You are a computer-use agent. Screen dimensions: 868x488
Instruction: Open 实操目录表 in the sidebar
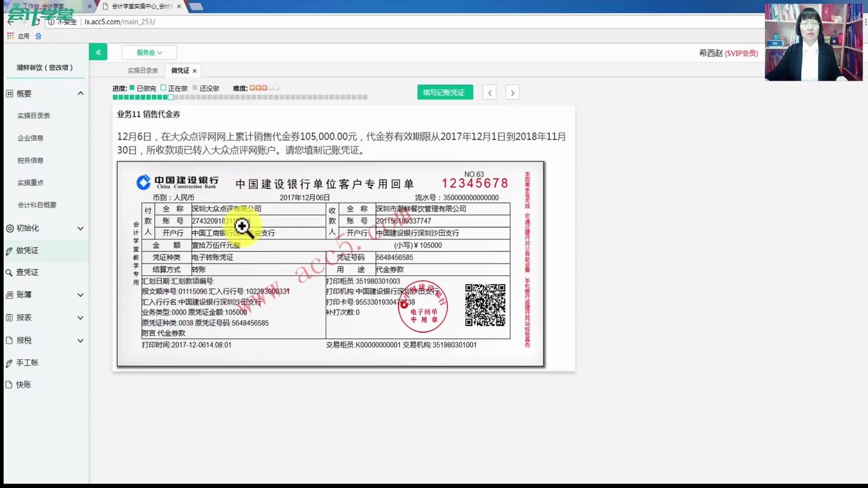pyautogui.click(x=34, y=116)
